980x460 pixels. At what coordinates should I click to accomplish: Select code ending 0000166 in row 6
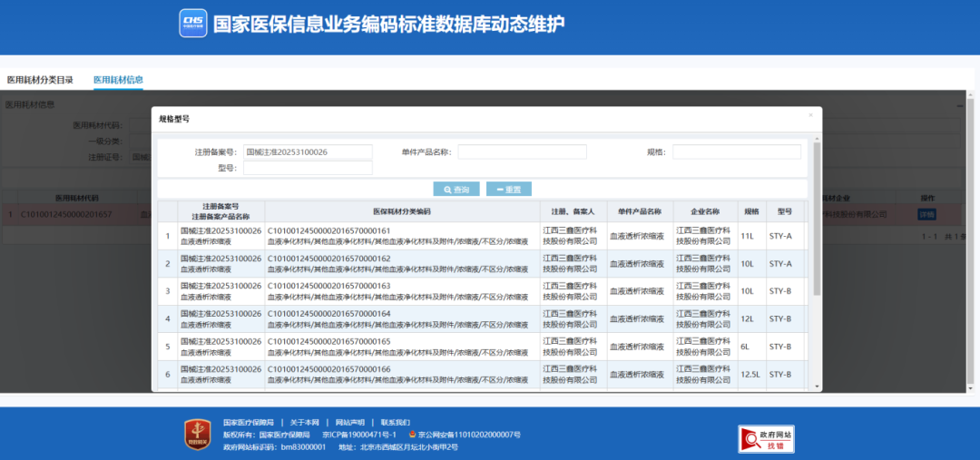coord(329,368)
